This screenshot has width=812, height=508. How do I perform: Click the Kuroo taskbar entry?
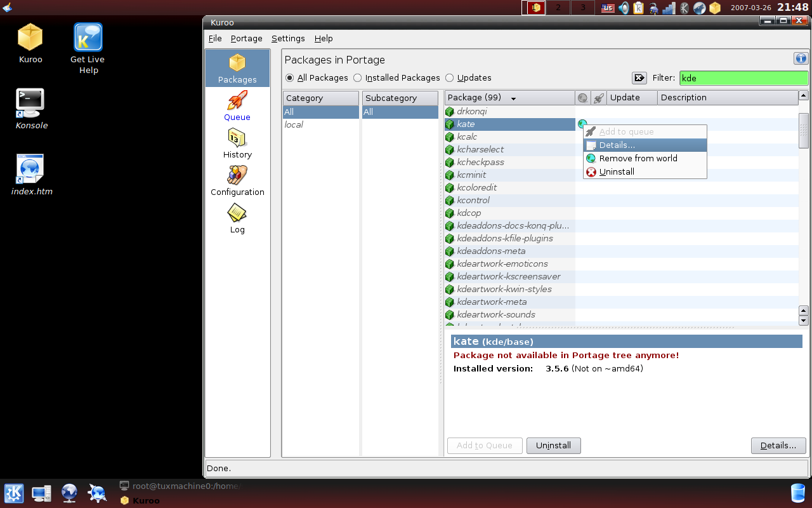[141, 500]
